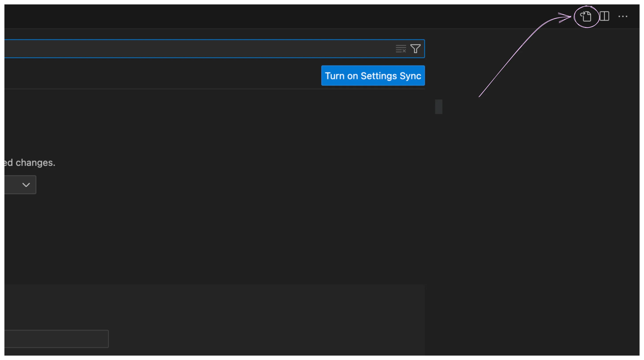The height and width of the screenshot is (360, 644).
Task: Focus the settings search field
Action: [x=215, y=49]
